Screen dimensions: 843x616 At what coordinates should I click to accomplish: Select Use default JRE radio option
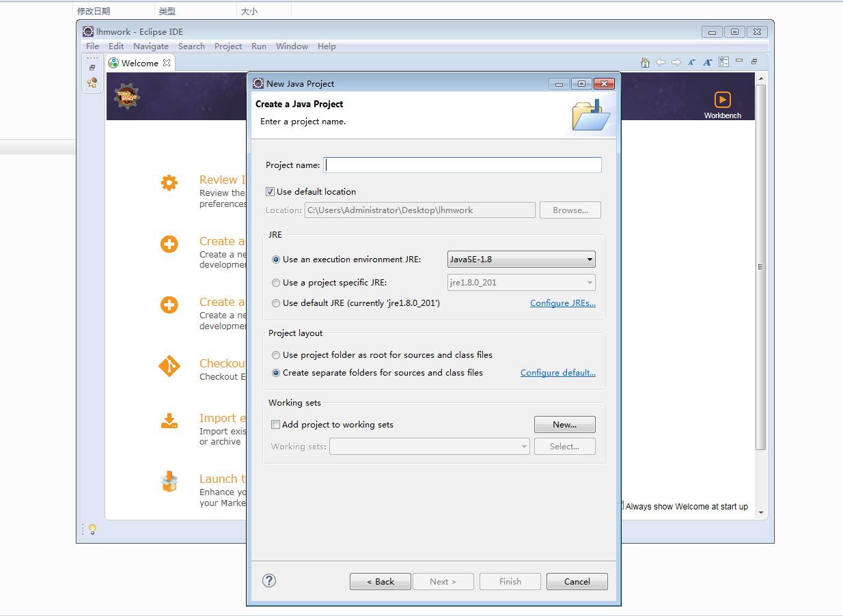tap(276, 303)
